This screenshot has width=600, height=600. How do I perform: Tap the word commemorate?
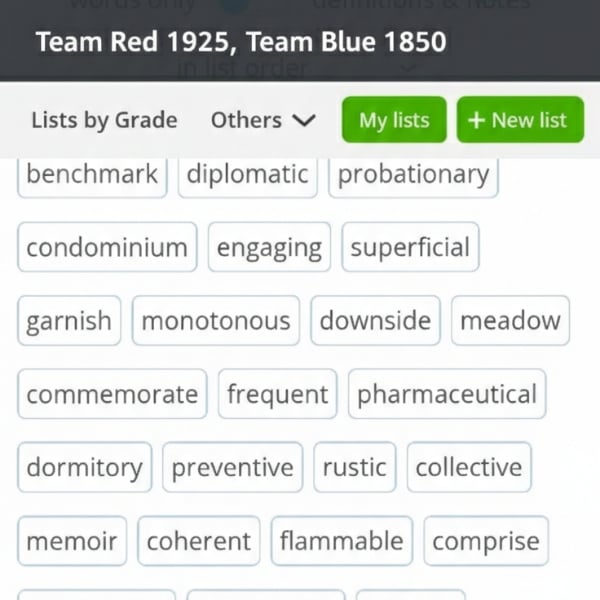(x=112, y=394)
